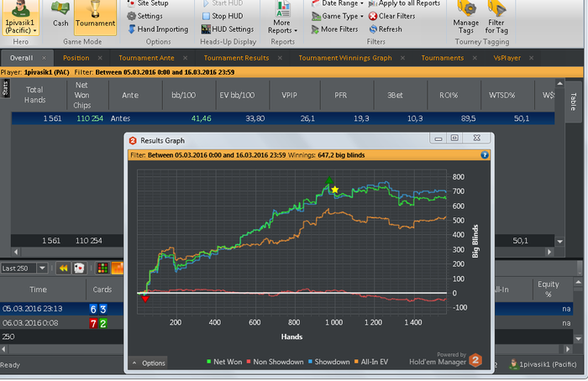Toggle the Non Showdown legend entry

(275, 362)
